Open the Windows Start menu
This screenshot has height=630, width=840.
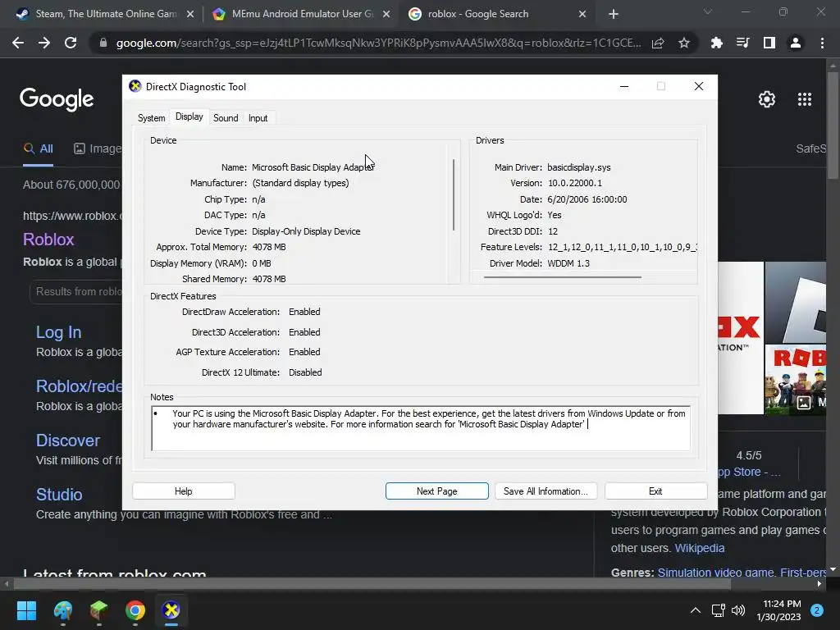[26, 610]
